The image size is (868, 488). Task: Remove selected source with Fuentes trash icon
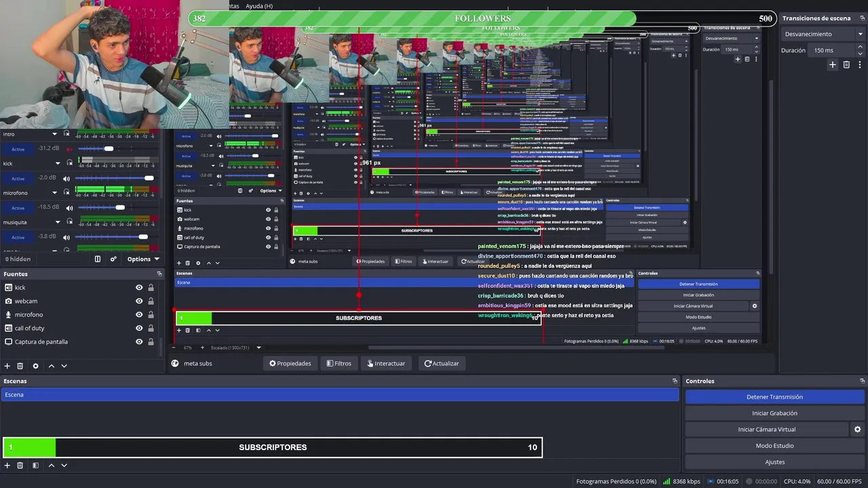click(20, 366)
